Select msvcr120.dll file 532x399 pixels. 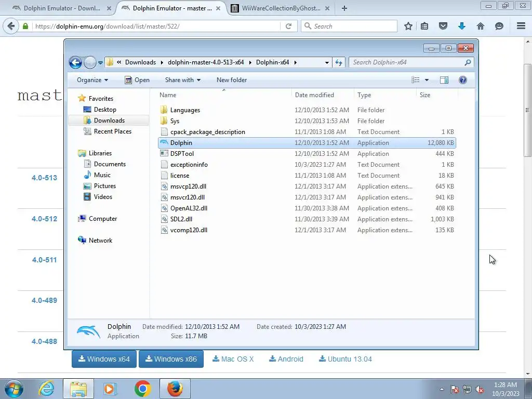click(307, 197)
